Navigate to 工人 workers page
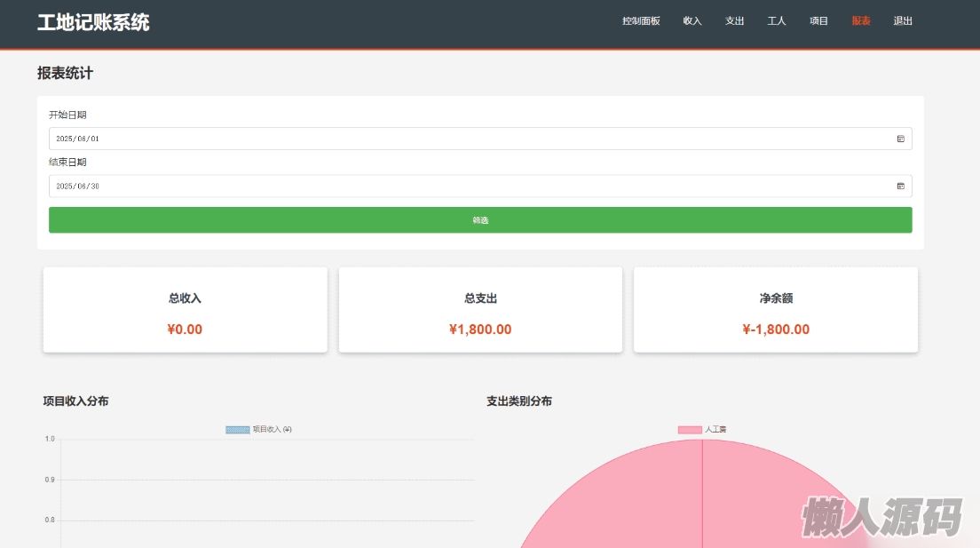The height and width of the screenshot is (548, 980). (777, 21)
